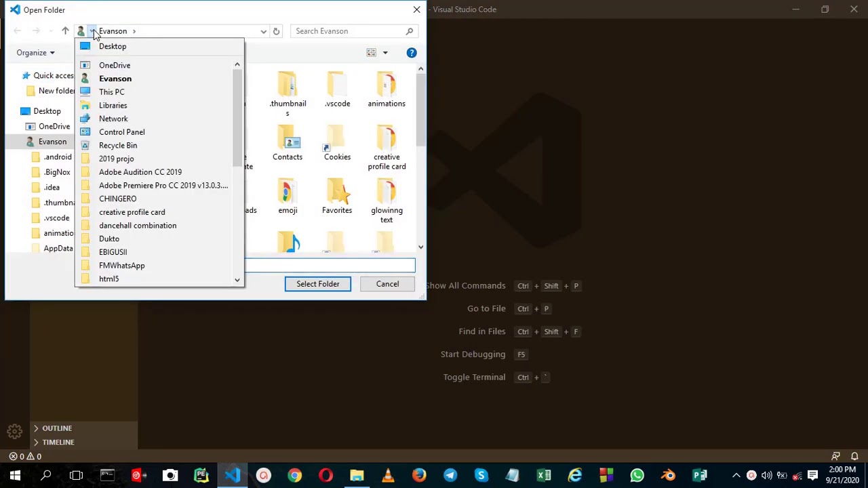The width and height of the screenshot is (868, 488).
Task: Expand breadcrumb chevron after Evanson
Action: coord(134,31)
